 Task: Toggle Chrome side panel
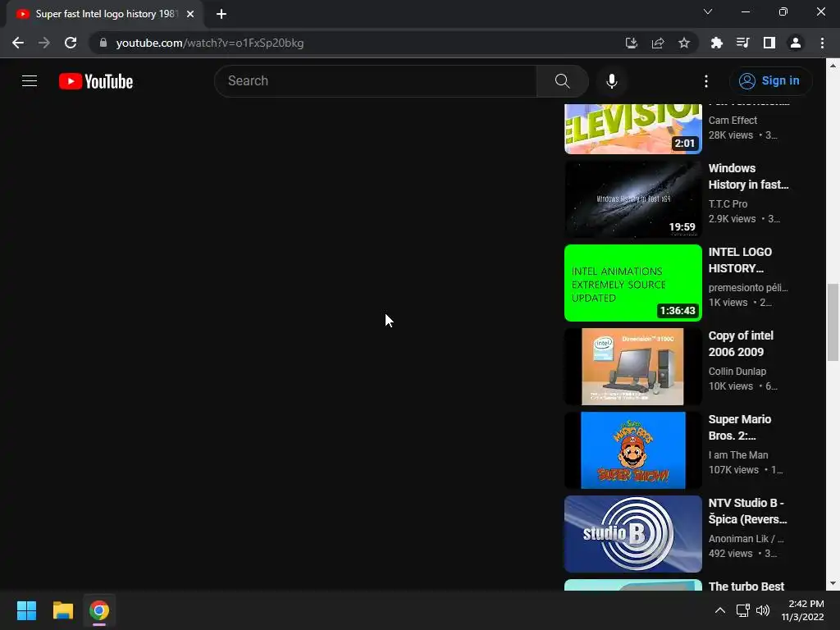point(769,43)
